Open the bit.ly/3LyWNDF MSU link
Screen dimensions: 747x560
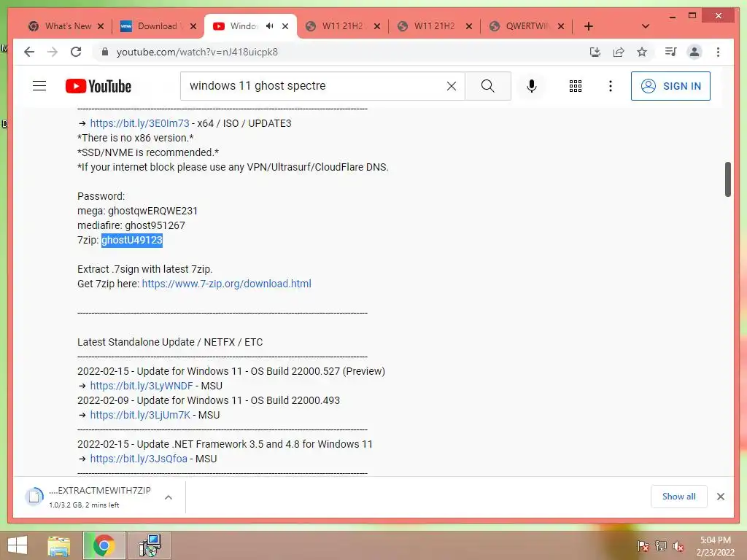point(142,386)
